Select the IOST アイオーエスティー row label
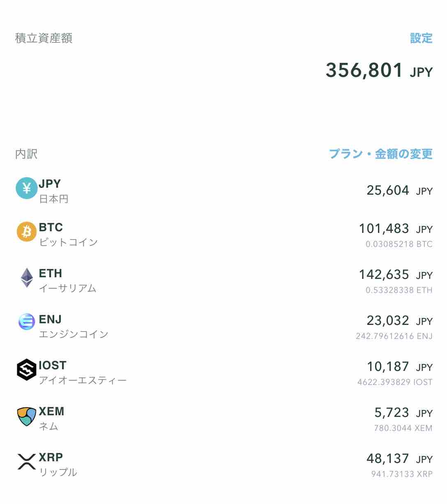This screenshot has height=504, width=447. point(83,373)
